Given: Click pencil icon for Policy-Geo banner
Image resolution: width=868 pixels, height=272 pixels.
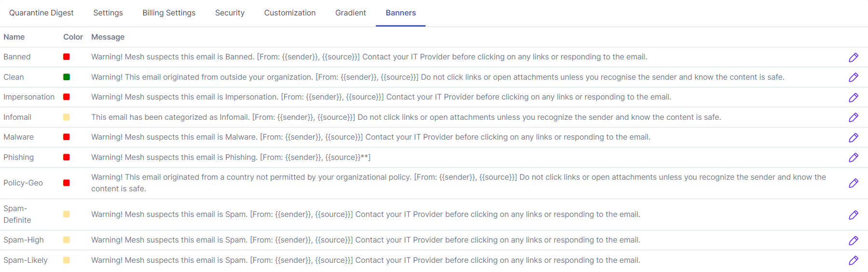Looking at the screenshot, I should tap(853, 183).
